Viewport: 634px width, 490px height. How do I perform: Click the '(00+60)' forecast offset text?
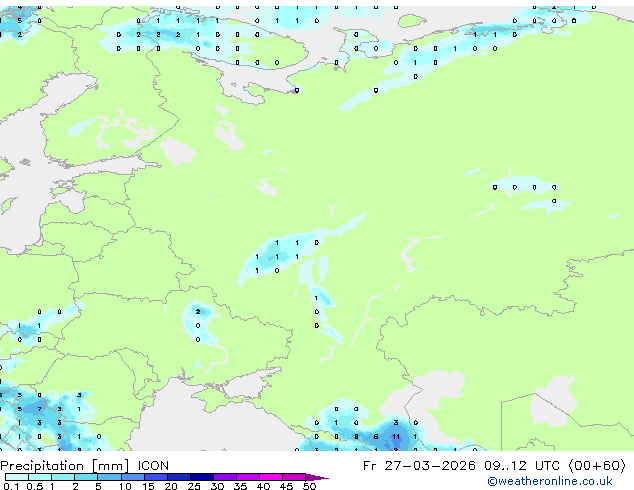point(598,466)
